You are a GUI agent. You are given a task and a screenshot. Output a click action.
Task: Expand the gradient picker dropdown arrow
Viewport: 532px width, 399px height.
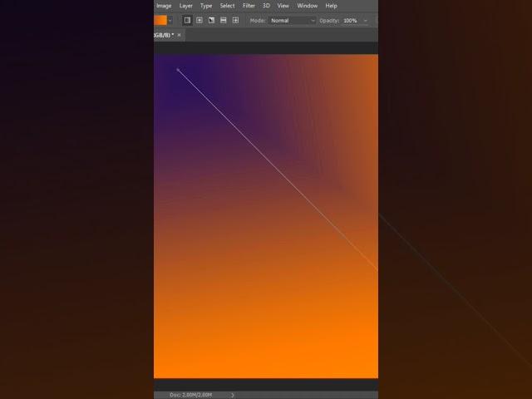pyautogui.click(x=170, y=20)
